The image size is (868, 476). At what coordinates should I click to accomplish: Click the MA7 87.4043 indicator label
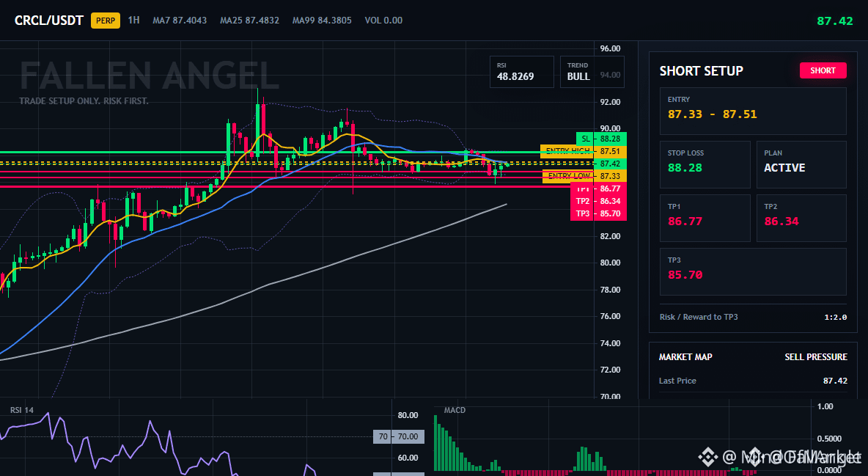(180, 21)
